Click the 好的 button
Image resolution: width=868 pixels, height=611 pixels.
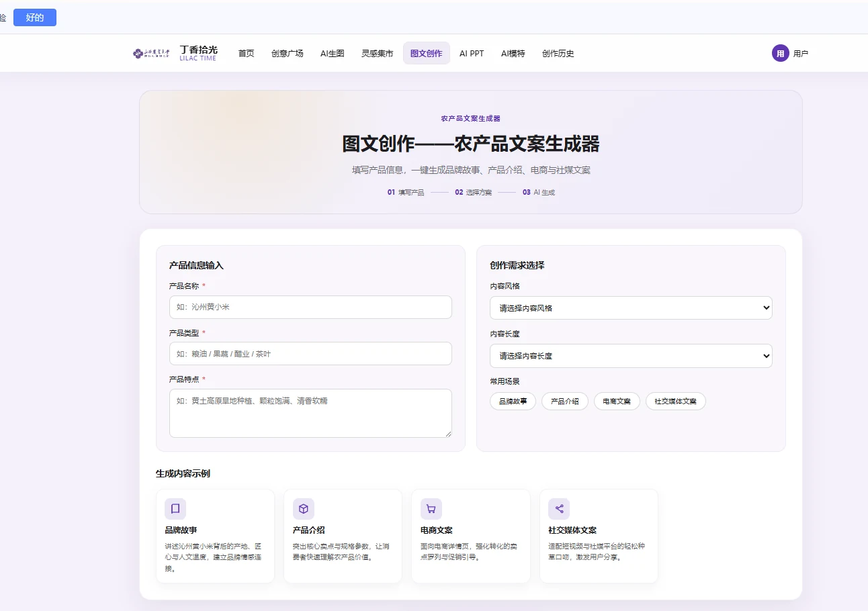point(35,17)
